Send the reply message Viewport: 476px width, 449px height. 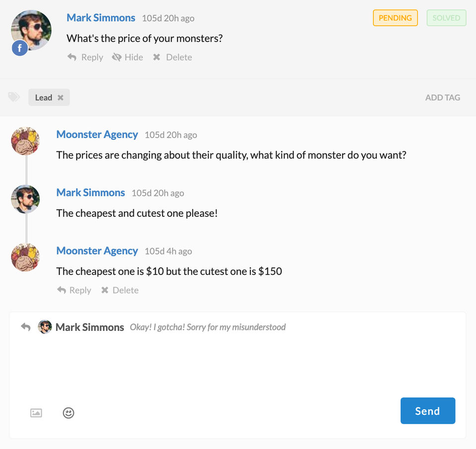427,411
